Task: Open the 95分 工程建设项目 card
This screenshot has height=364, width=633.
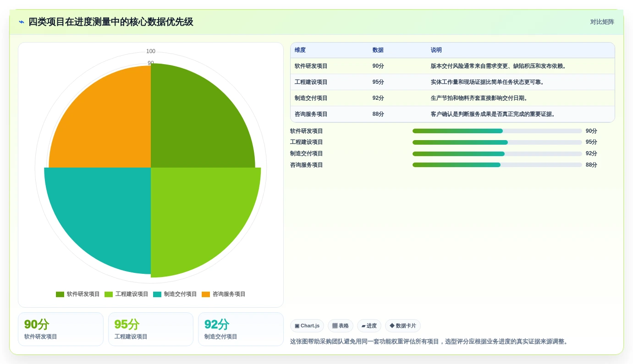Action: tap(151, 329)
